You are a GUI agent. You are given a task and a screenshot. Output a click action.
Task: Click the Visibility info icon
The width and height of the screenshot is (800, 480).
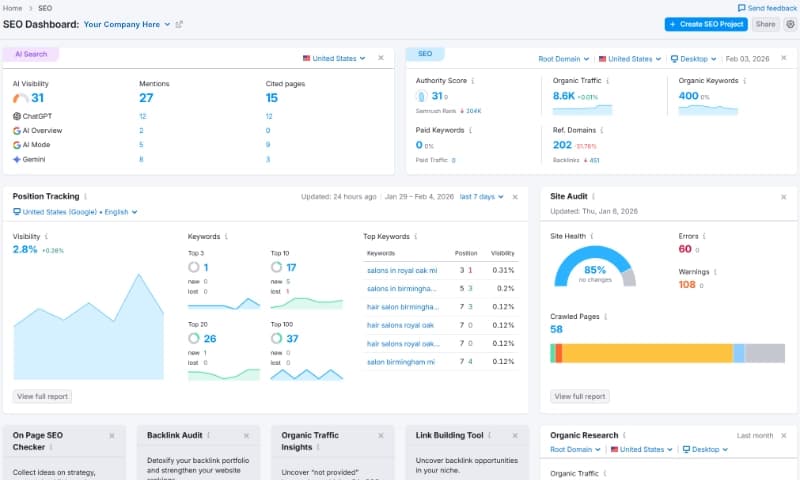coord(46,237)
